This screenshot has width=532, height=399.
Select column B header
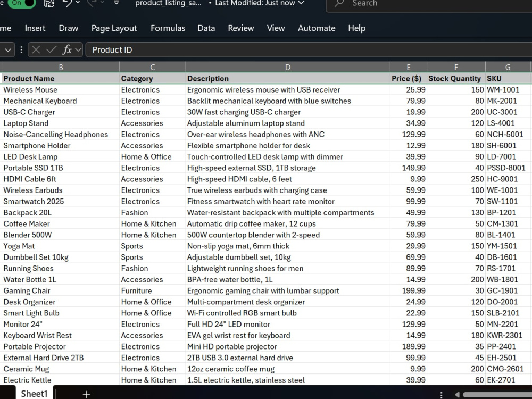pos(61,67)
